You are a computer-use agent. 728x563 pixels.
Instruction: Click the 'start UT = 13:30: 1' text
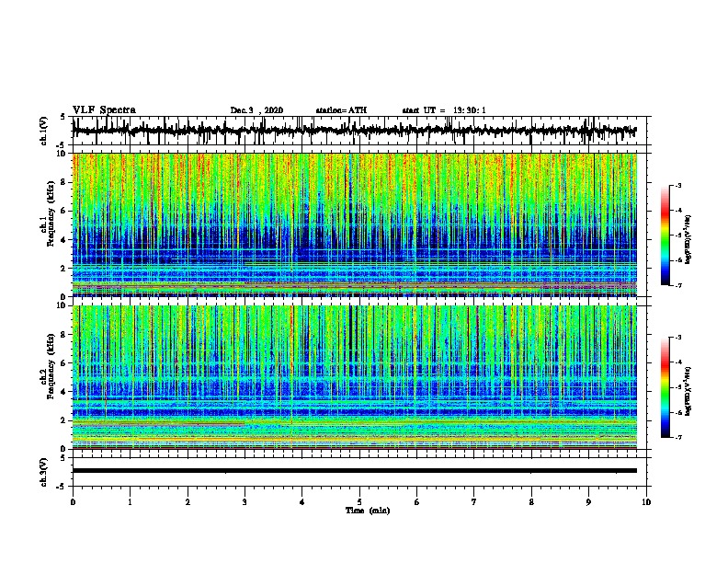point(444,110)
